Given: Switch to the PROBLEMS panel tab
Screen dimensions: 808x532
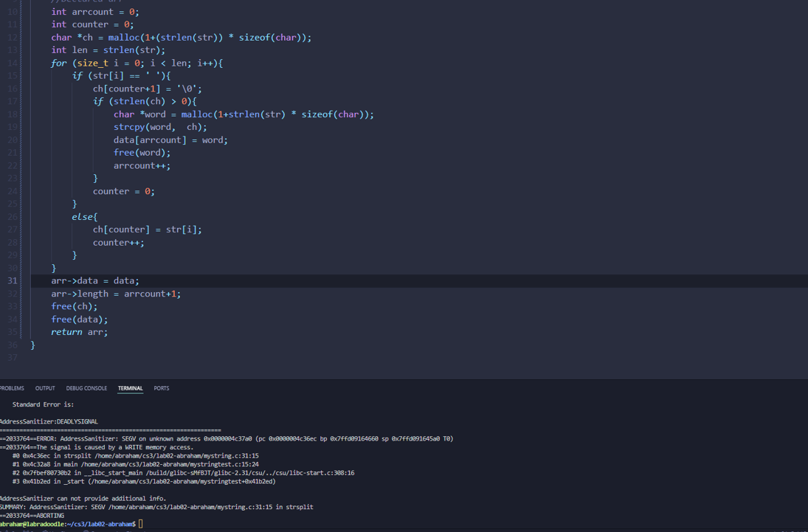Looking at the screenshot, I should coord(12,388).
